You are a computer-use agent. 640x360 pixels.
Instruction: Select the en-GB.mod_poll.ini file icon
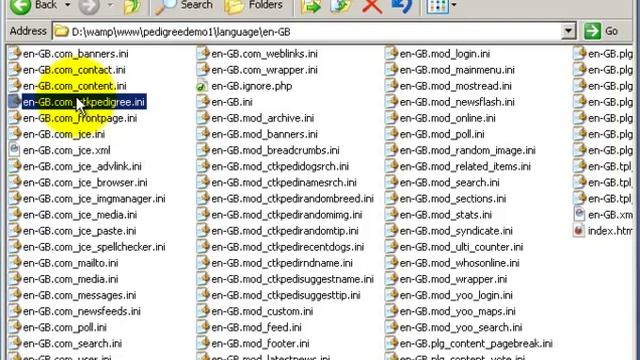click(x=391, y=134)
